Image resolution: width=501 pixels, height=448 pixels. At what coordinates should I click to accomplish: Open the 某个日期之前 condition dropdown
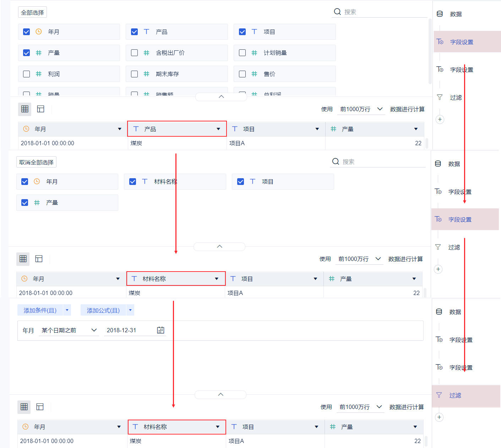pos(69,330)
